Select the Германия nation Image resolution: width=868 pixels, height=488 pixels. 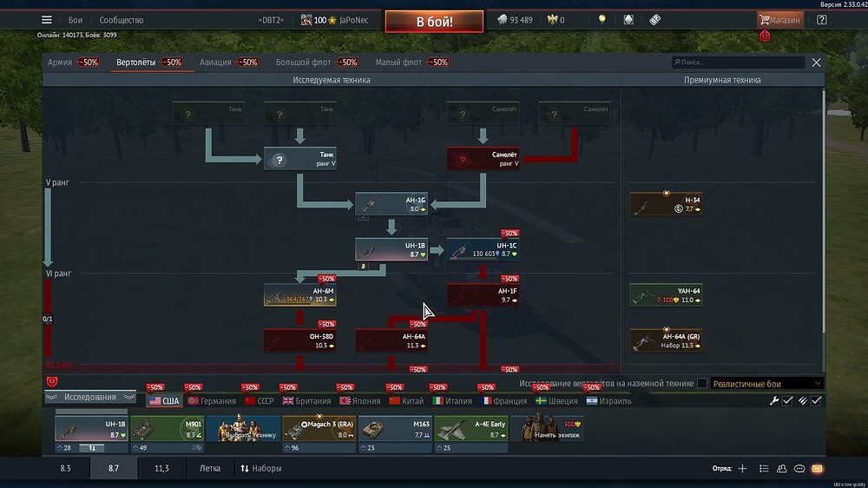(212, 400)
